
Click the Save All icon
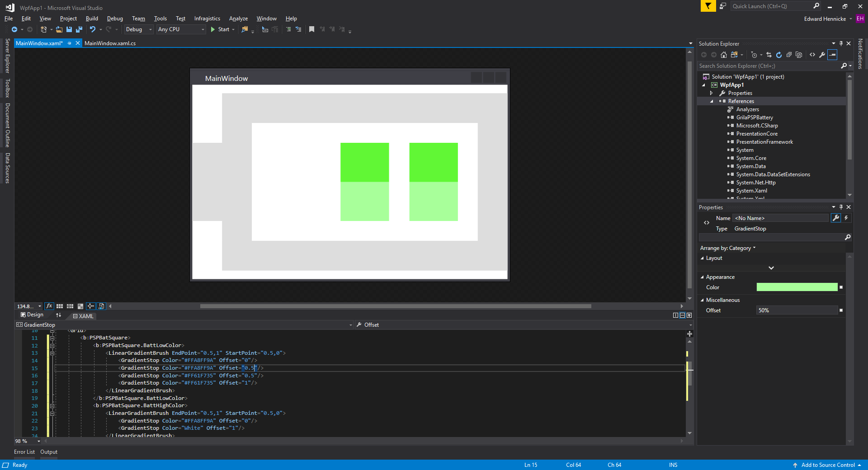(x=79, y=29)
